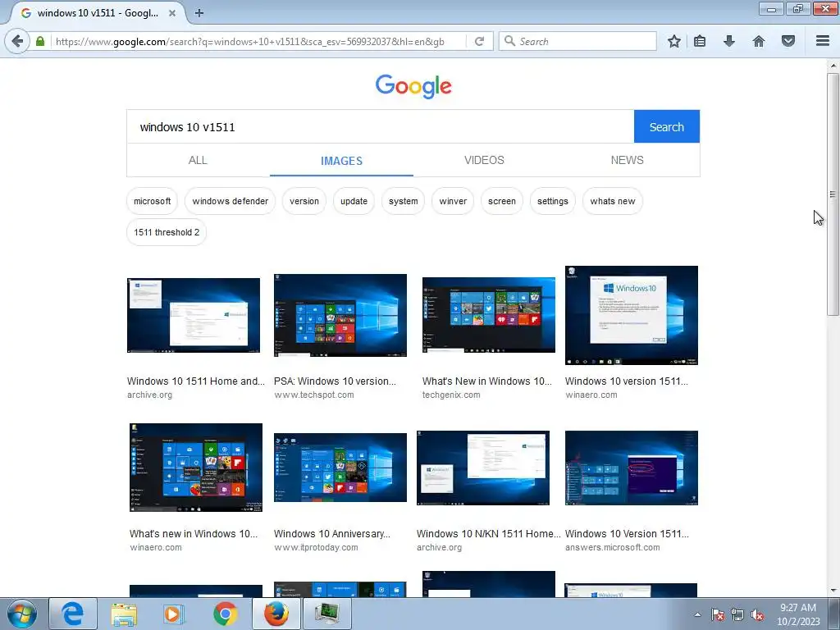Open the clock showing 9:27 AM

[x=798, y=614]
